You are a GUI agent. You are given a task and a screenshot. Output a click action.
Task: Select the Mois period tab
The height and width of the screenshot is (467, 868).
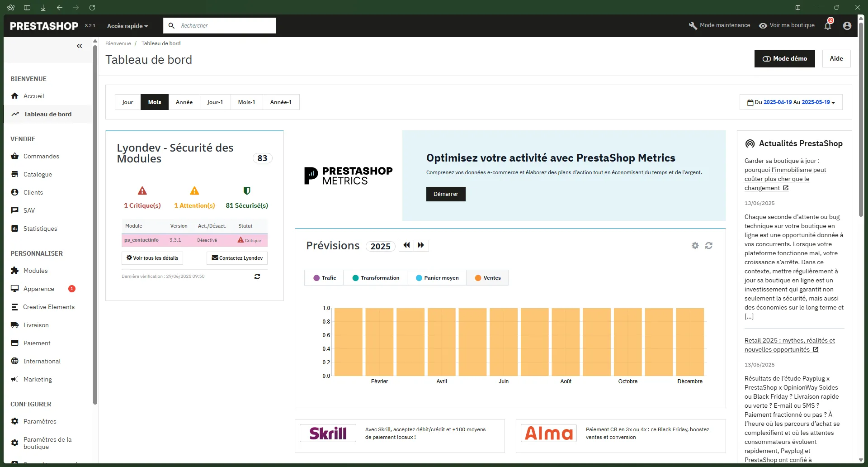(155, 102)
